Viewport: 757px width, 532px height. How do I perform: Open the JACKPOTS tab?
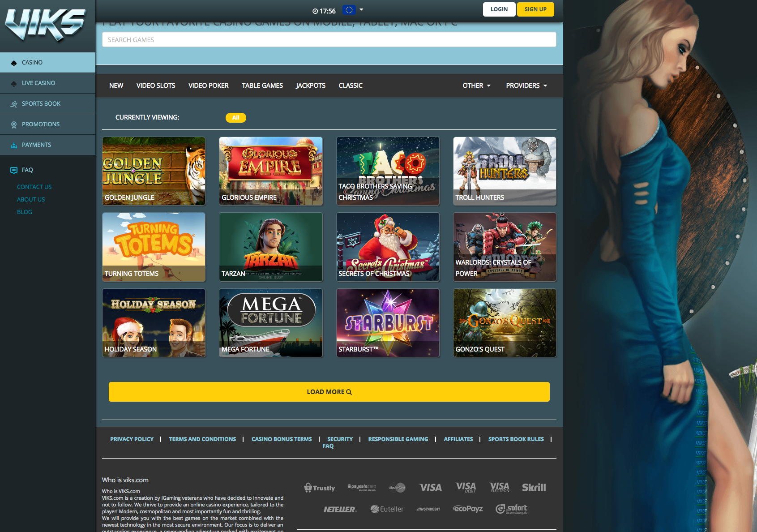(311, 86)
